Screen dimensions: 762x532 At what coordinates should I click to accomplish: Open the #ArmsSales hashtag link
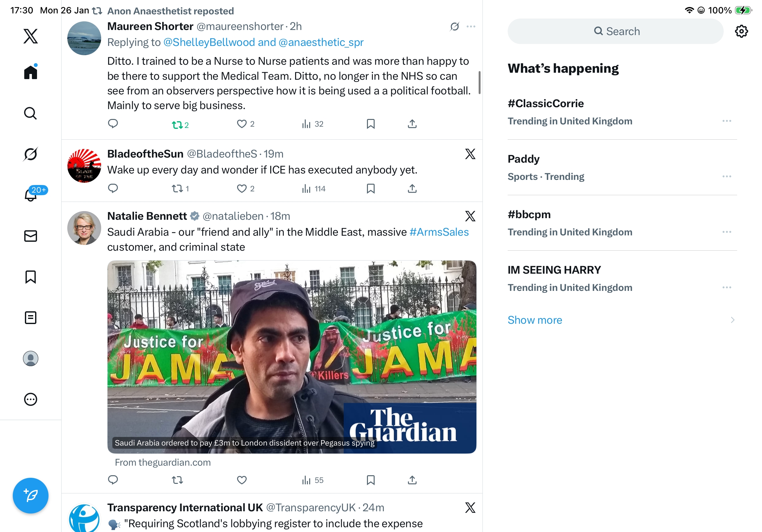439,232
